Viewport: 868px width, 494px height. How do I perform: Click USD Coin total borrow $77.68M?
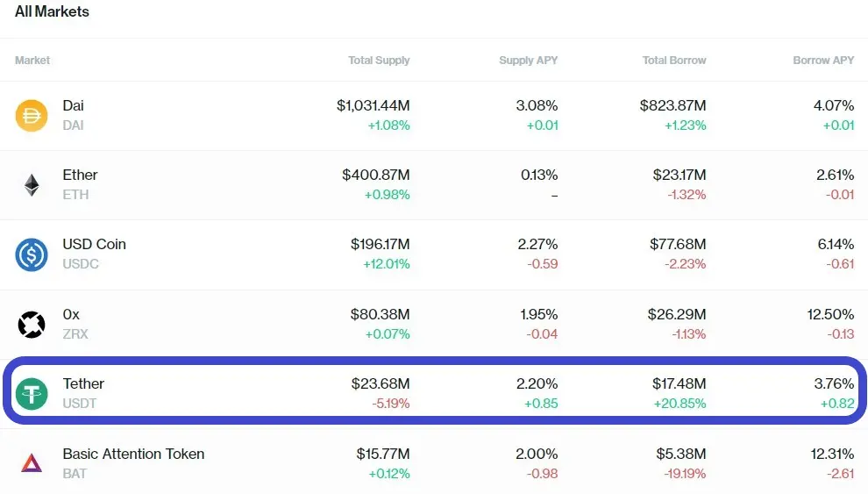(678, 244)
